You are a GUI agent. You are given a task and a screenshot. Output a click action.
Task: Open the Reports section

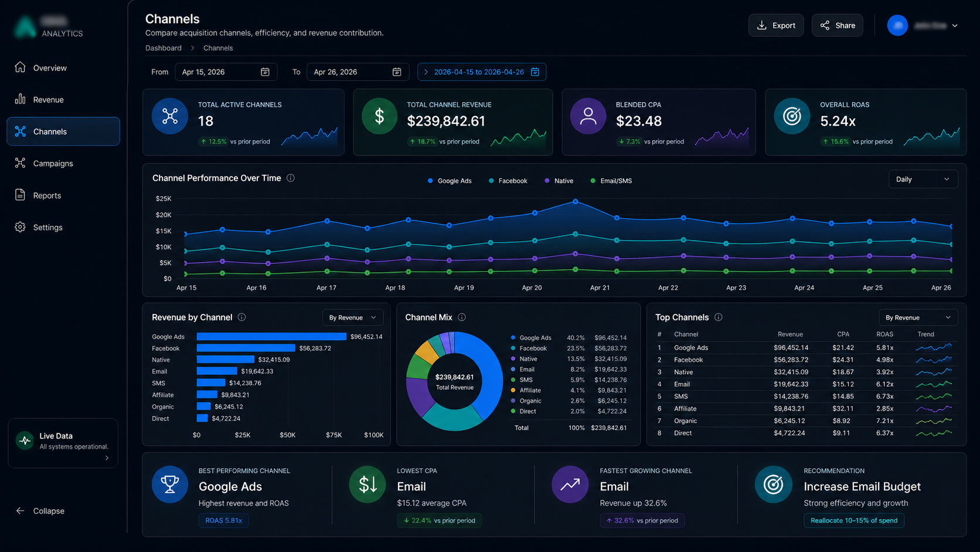click(63, 195)
